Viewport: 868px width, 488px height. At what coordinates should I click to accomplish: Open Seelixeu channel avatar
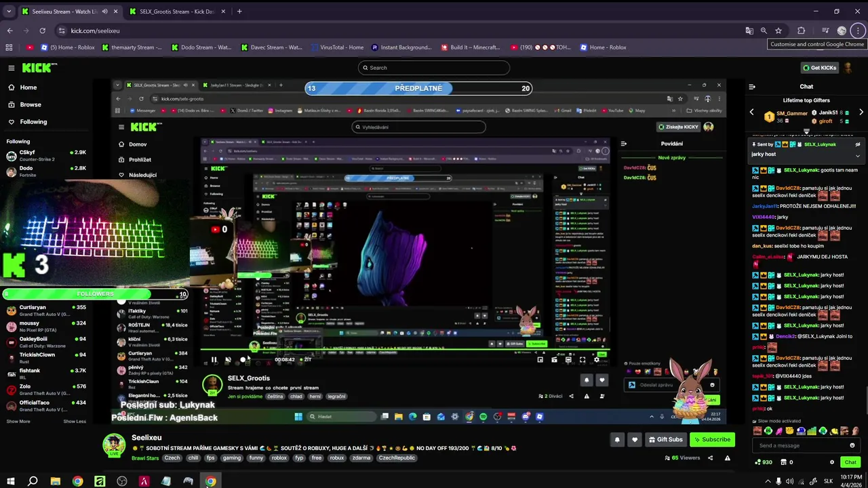click(114, 445)
